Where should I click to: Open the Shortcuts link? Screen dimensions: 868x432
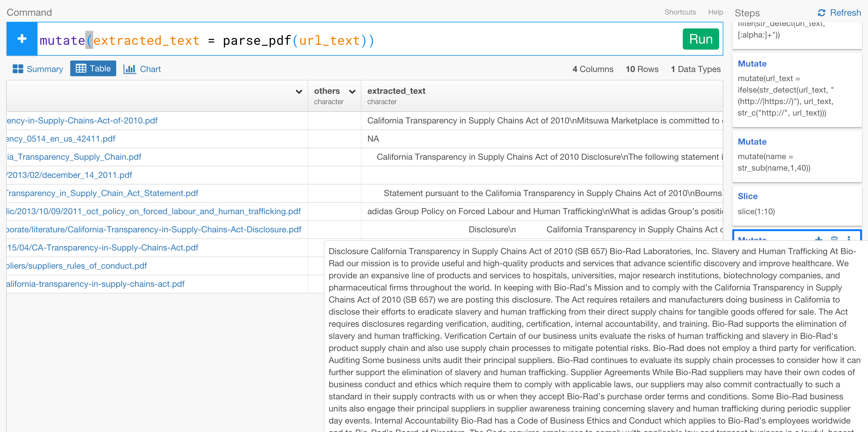[680, 12]
